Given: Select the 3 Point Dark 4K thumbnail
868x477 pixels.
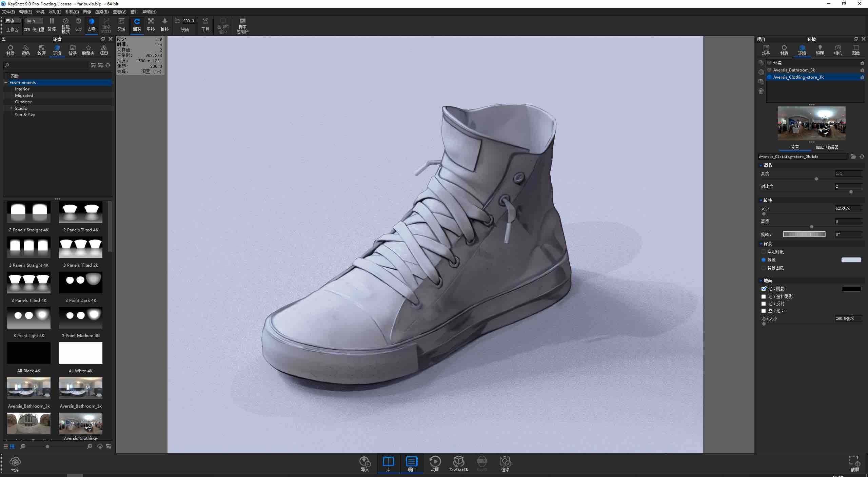Looking at the screenshot, I should [x=81, y=283].
